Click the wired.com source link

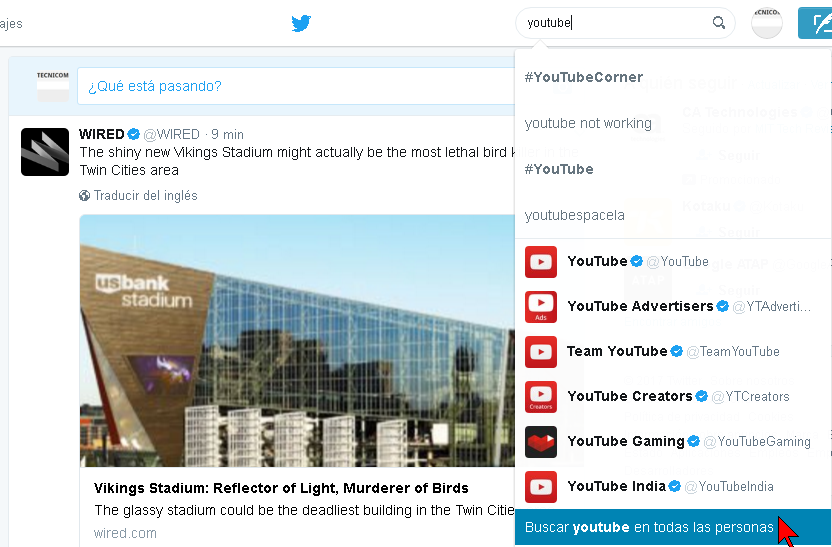125,533
